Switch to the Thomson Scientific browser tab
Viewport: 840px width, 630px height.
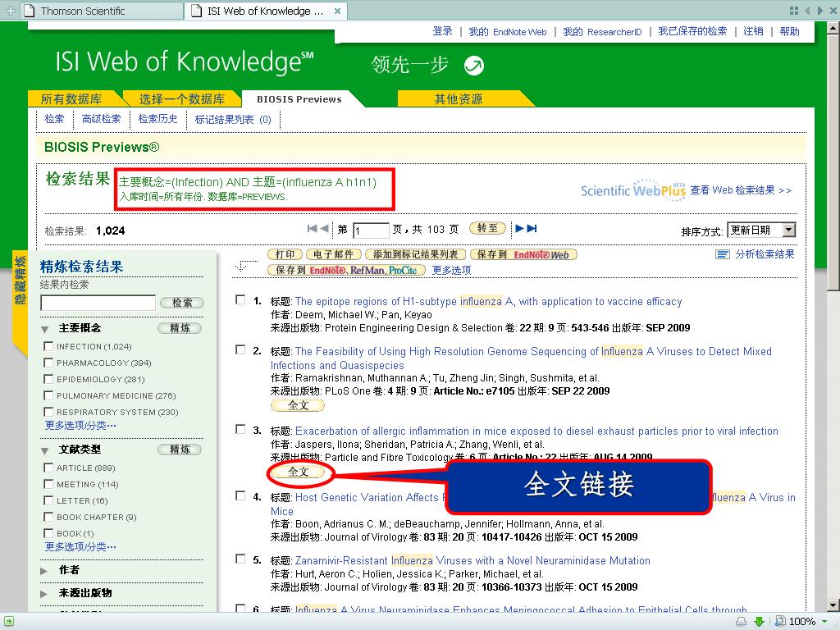[x=102, y=11]
